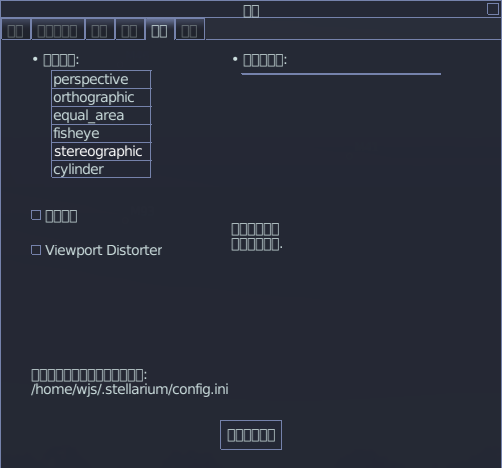Choose orthographic from the projection list
502x468 pixels.
pos(101,97)
